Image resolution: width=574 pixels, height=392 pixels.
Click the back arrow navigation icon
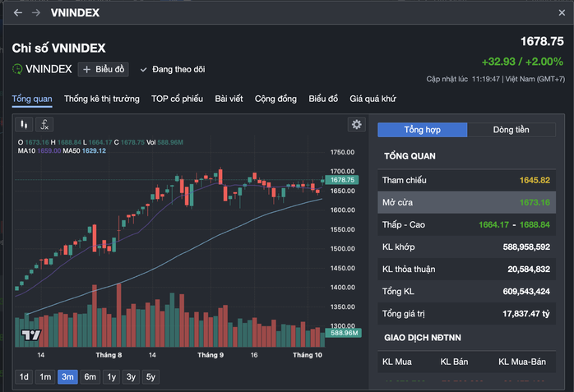pyautogui.click(x=18, y=13)
